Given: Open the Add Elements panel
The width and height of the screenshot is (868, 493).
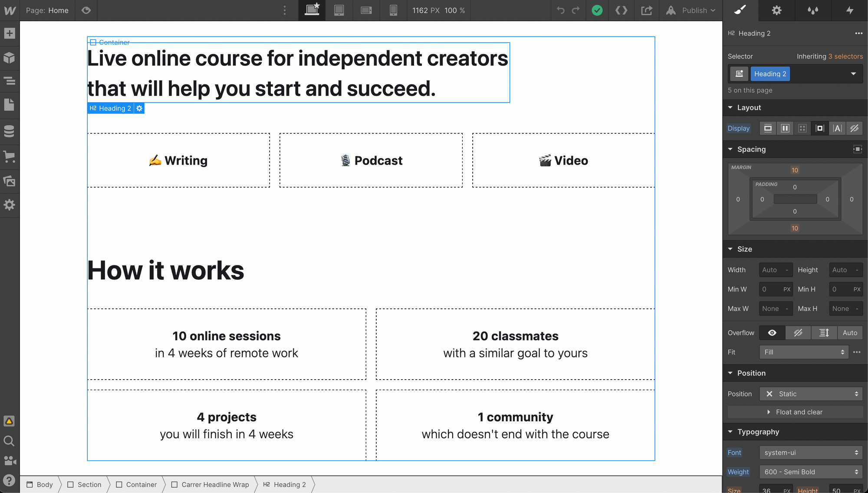Looking at the screenshot, I should pos(10,33).
